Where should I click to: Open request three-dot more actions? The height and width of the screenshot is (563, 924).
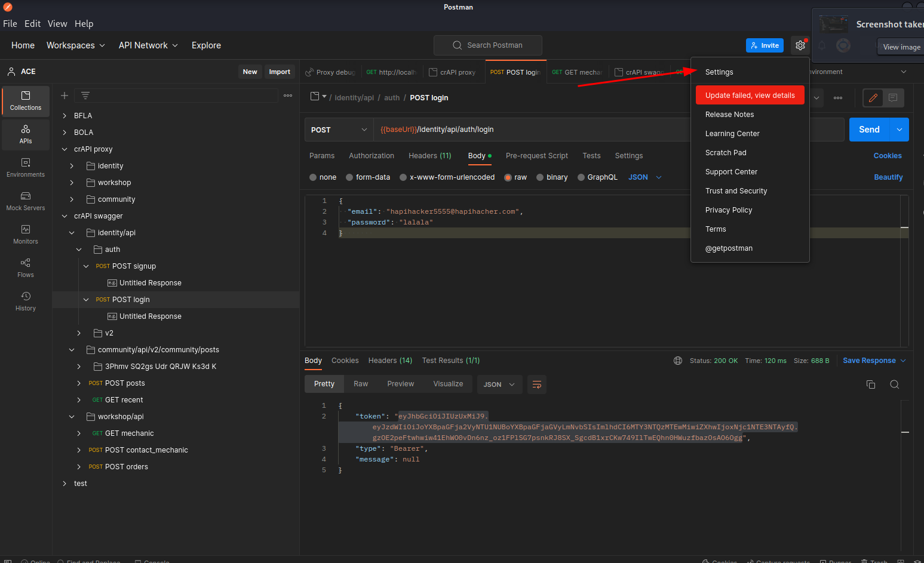coord(838,98)
